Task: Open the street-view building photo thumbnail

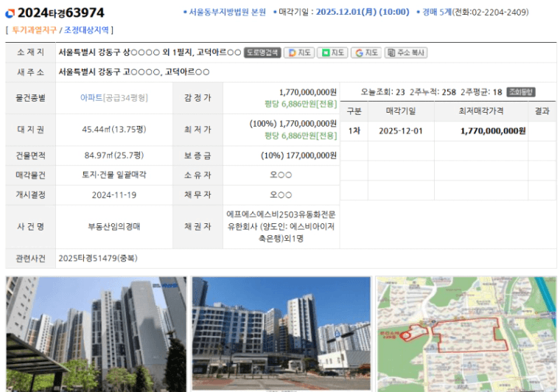Action: [x=281, y=334]
